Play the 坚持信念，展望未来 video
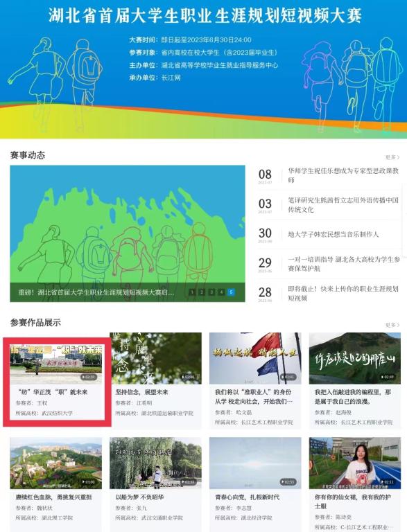This screenshot has width=407, height=532. 156,358
